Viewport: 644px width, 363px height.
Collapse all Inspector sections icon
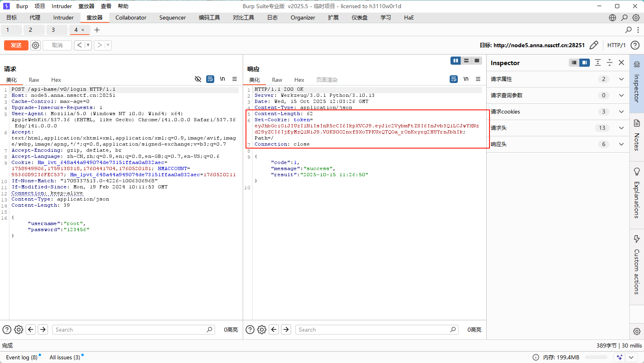click(x=609, y=63)
